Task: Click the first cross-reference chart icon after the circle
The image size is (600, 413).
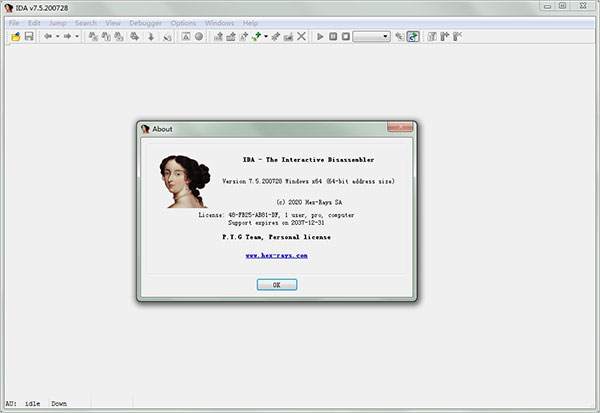Action: (x=218, y=36)
